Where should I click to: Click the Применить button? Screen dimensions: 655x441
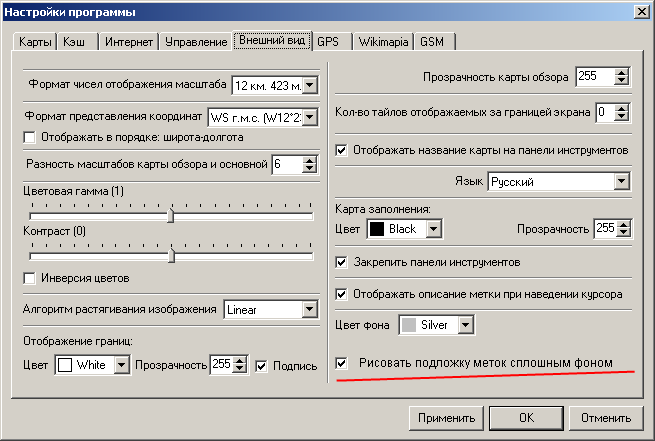click(x=447, y=417)
